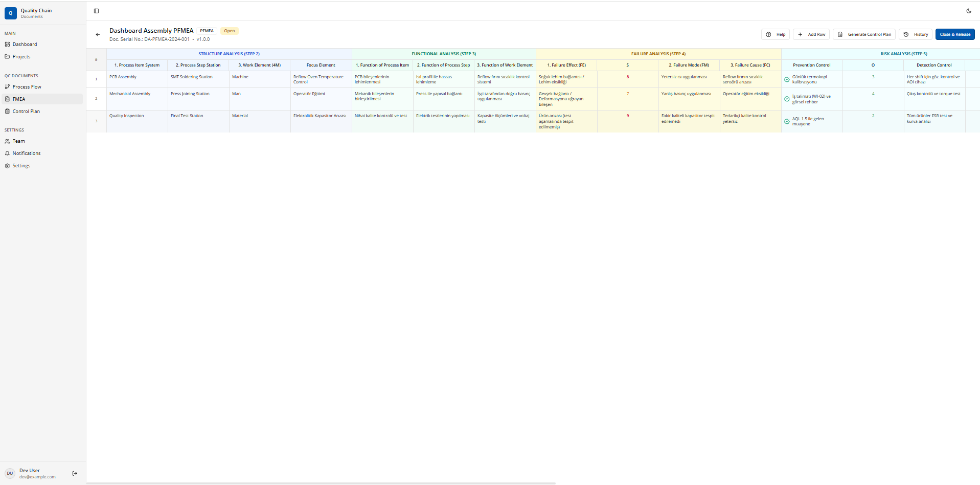Click the logout icon next to Dev User
The image size is (980, 485).
point(75,473)
